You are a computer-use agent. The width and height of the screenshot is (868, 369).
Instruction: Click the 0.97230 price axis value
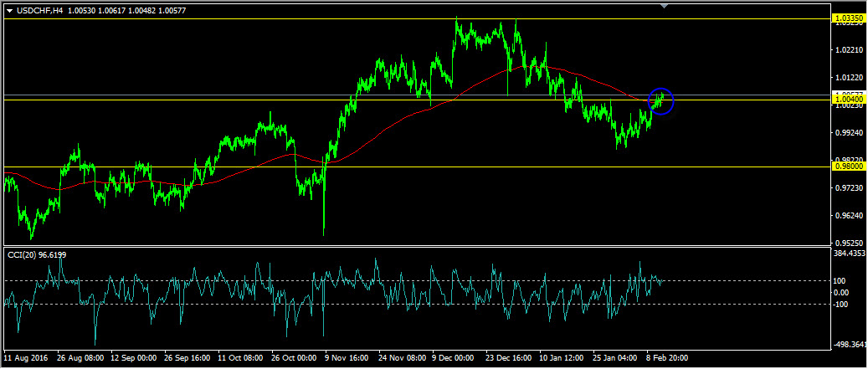849,188
